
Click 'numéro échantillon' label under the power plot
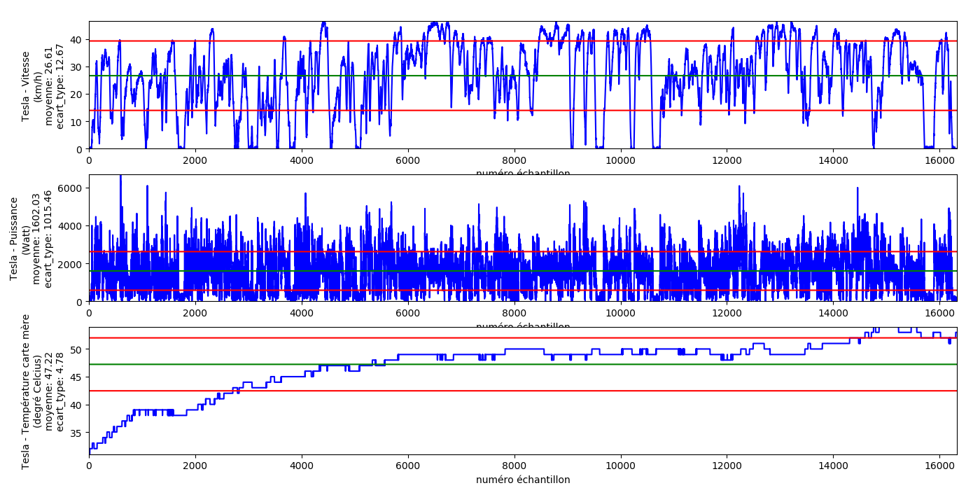[523, 326]
